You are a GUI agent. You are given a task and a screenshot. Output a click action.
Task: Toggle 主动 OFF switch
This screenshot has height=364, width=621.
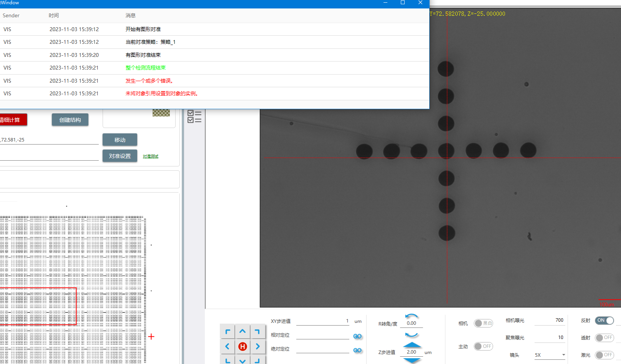(x=483, y=346)
